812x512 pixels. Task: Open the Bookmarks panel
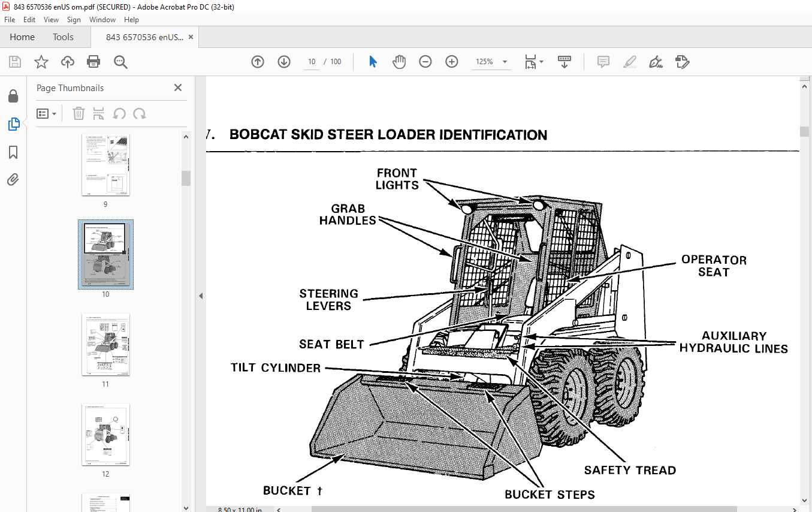click(13, 152)
